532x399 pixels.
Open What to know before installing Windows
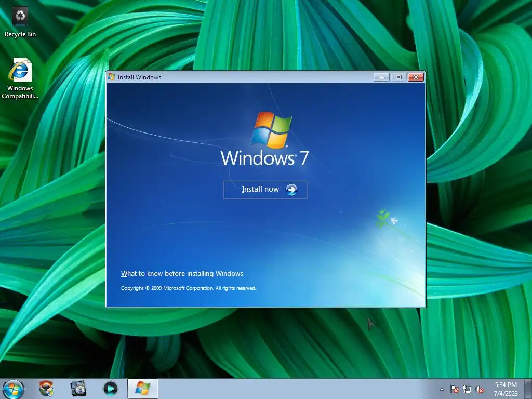pos(182,273)
